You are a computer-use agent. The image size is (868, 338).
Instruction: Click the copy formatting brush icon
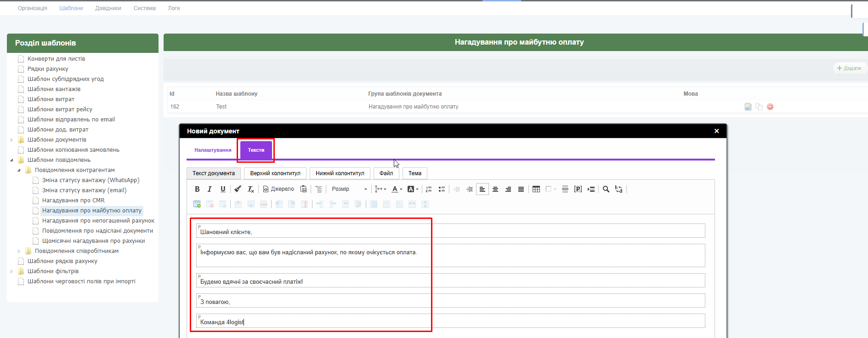[x=238, y=189]
